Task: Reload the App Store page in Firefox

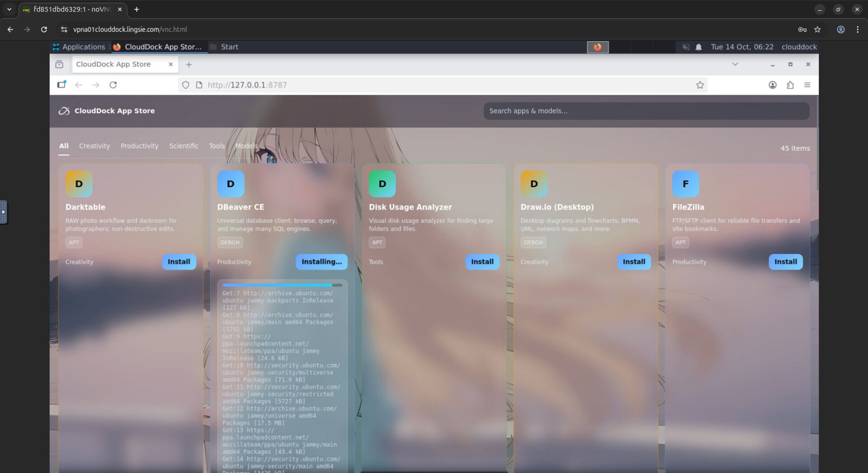Action: [x=113, y=85]
